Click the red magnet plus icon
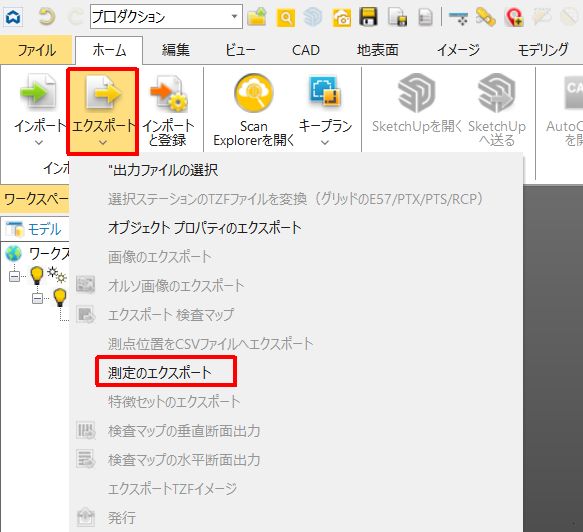Image resolution: width=583 pixels, height=532 pixels. coord(515,17)
